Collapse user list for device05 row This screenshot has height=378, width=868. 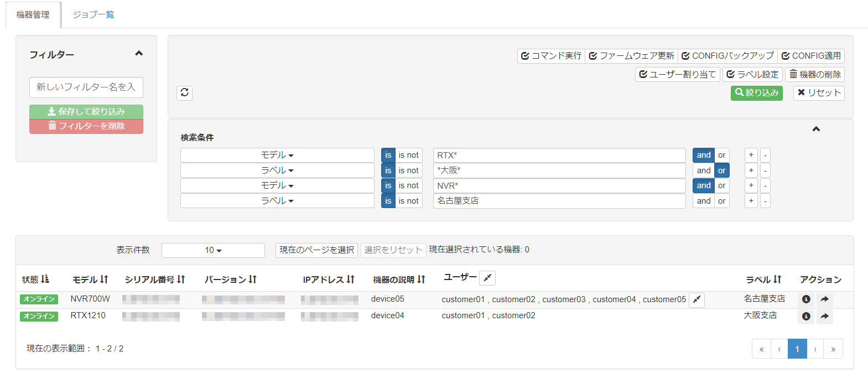pyautogui.click(x=697, y=299)
